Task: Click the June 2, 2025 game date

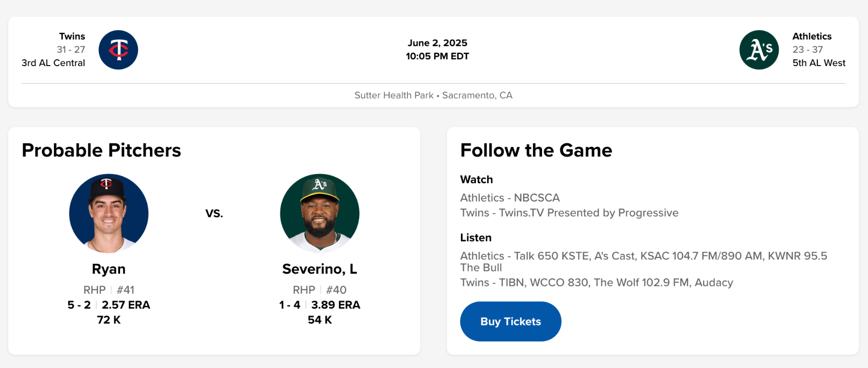Action: click(437, 43)
